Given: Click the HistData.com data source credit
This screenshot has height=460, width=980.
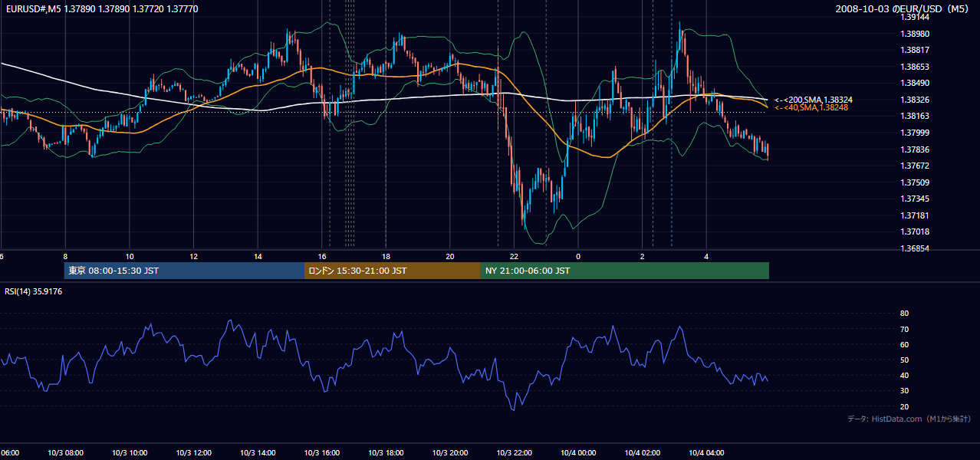Looking at the screenshot, I should (x=909, y=419).
